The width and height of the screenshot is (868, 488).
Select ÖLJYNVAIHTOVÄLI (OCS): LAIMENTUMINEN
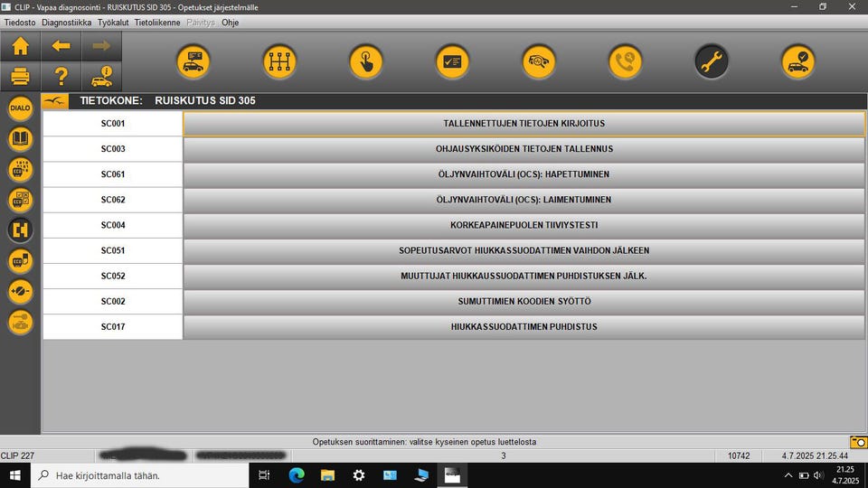click(524, 200)
